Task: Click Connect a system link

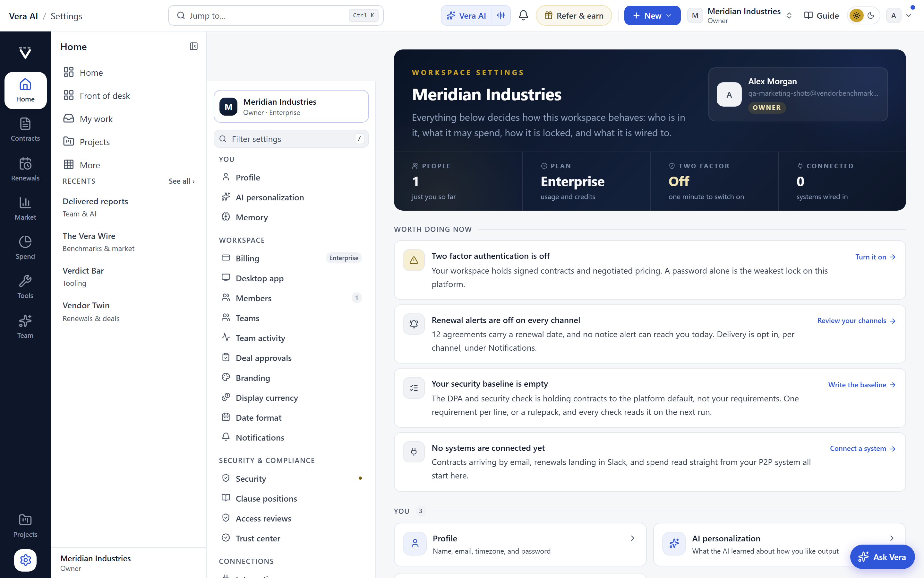Action: tap(862, 448)
